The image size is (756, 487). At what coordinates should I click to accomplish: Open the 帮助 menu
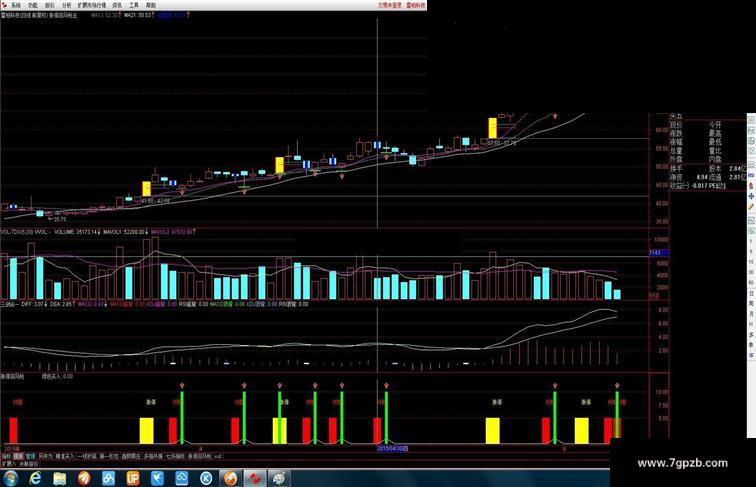151,5
